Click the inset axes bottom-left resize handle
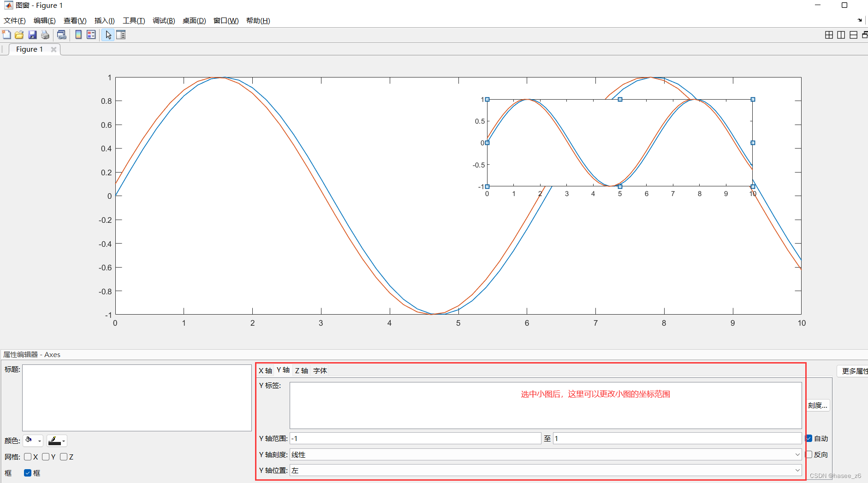Image resolution: width=868 pixels, height=483 pixels. click(x=487, y=186)
